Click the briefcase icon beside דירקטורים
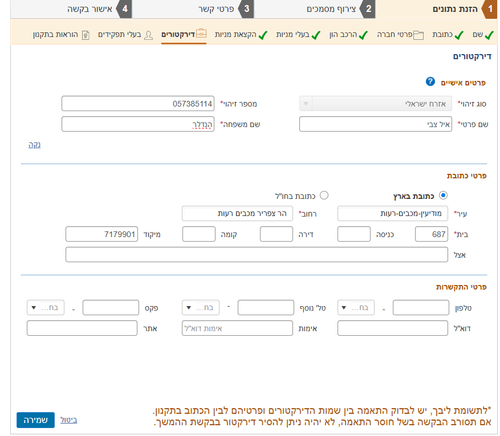500x436 pixels. coord(201,34)
